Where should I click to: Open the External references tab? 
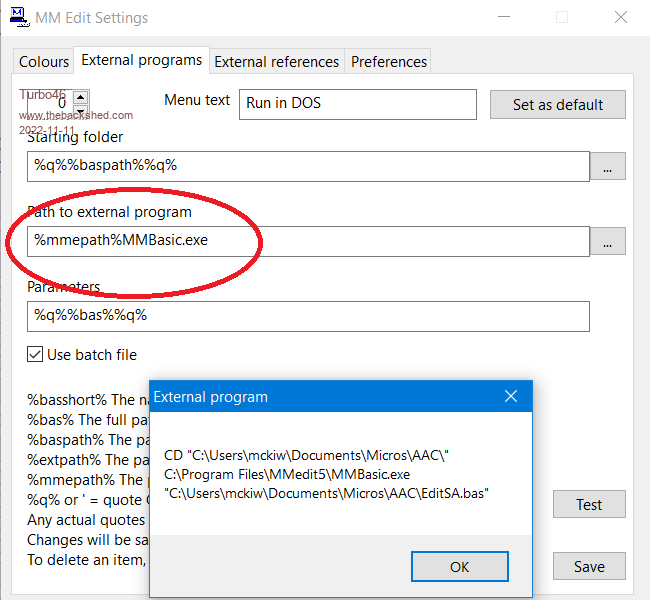tap(277, 62)
